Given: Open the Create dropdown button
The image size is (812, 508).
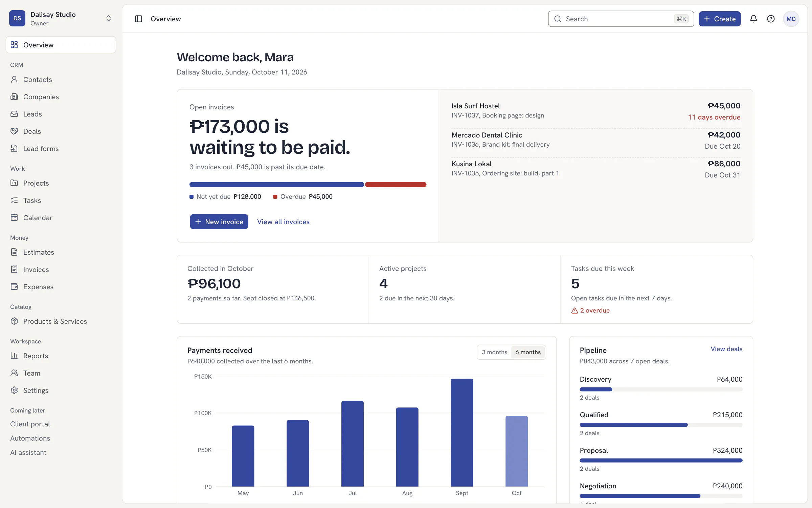Looking at the screenshot, I should tap(720, 19).
